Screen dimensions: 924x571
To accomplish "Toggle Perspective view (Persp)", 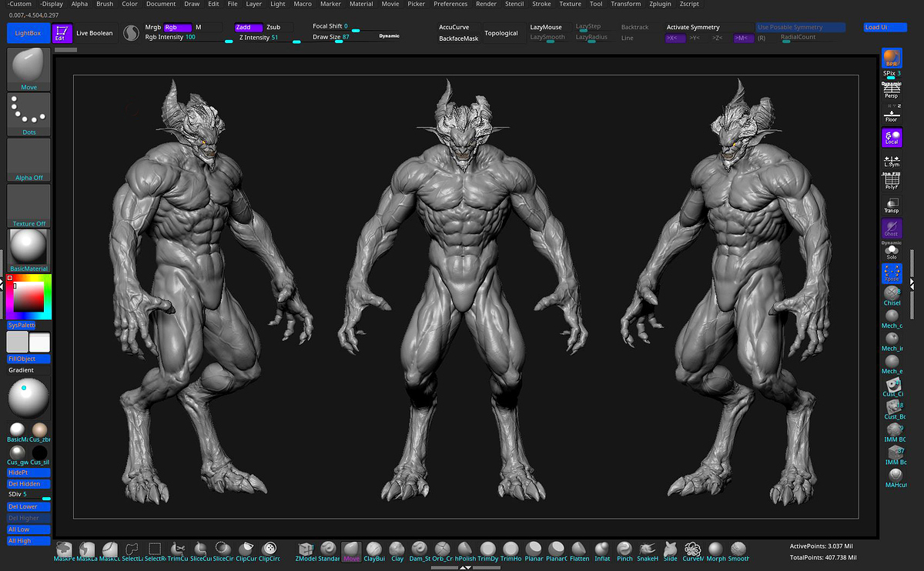I will (x=892, y=91).
